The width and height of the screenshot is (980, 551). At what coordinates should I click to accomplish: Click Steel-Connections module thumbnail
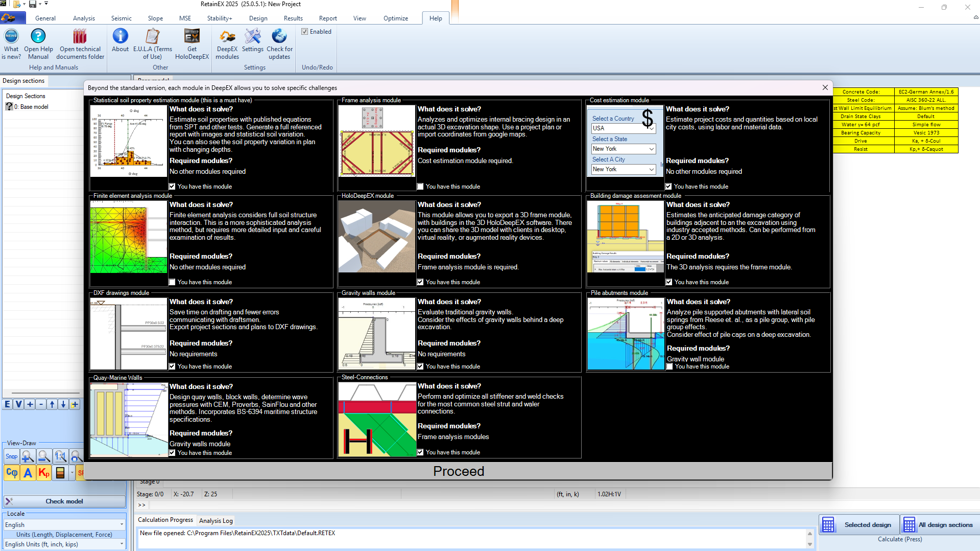[x=377, y=419]
